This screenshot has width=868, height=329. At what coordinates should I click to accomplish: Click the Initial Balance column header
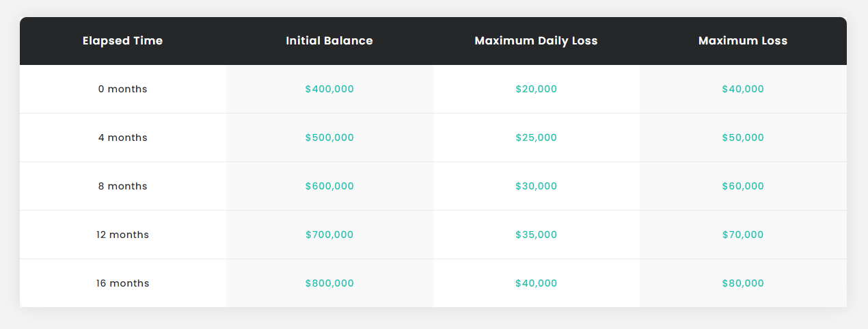[x=329, y=41]
